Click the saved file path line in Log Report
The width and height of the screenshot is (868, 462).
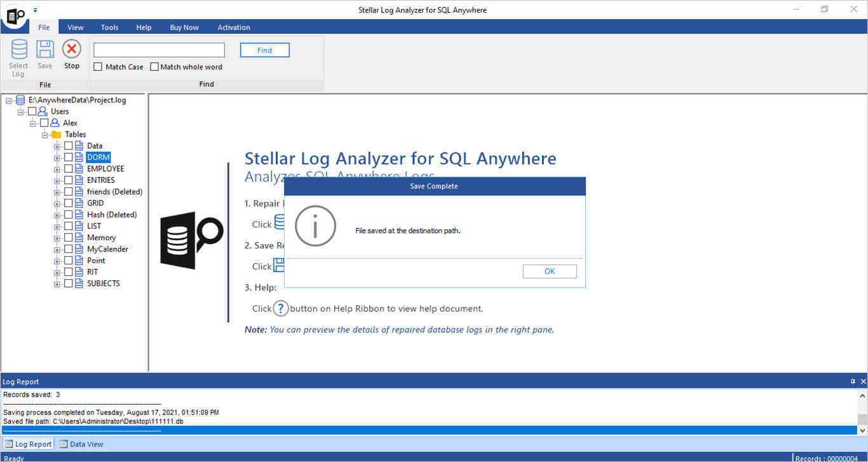[x=93, y=421]
